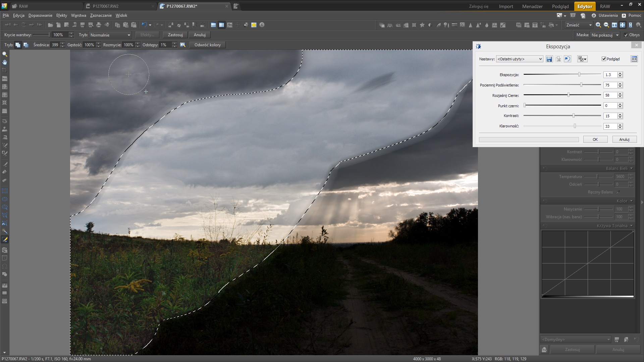The width and height of the screenshot is (644, 362).
Task: Adjust the Kontrast slider handle
Action: coord(574,116)
